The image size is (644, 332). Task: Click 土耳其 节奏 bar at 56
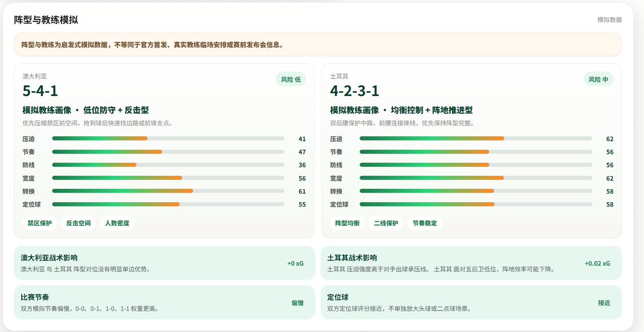475,152
